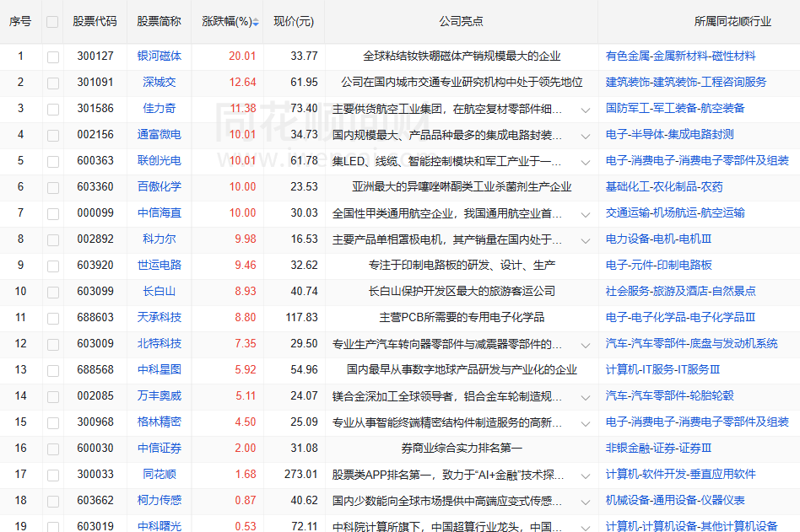
Task: Open 格林精密's 消费电子零部件及组装 industry link
Action: [x=697, y=422]
